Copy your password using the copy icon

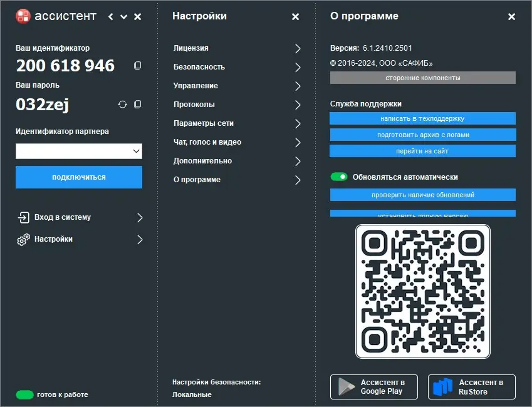pos(138,105)
